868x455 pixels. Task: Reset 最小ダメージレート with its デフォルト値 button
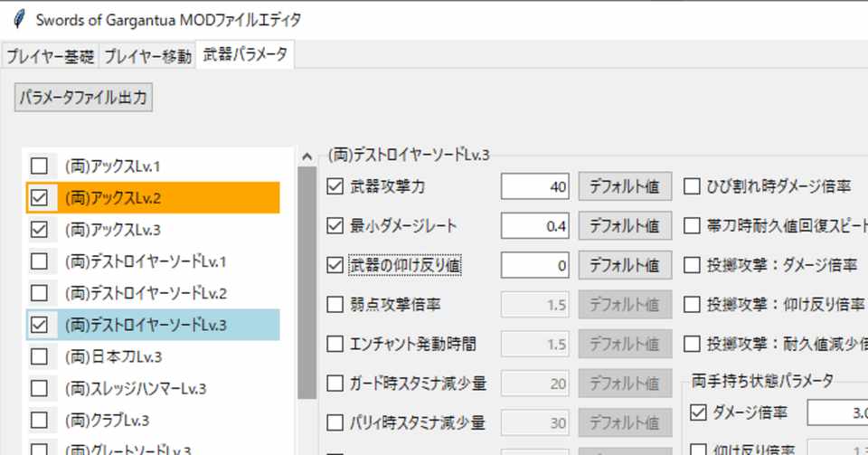coord(625,226)
